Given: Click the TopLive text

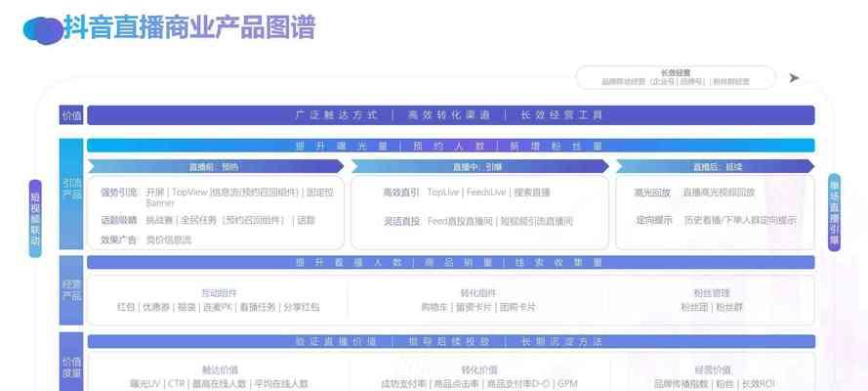Looking at the screenshot, I should [443, 193].
